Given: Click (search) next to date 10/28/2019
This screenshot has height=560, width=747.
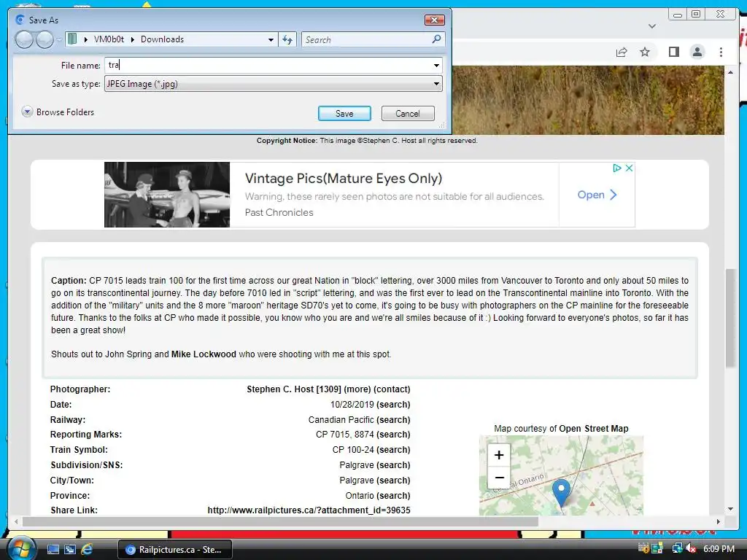Looking at the screenshot, I should (x=393, y=404).
